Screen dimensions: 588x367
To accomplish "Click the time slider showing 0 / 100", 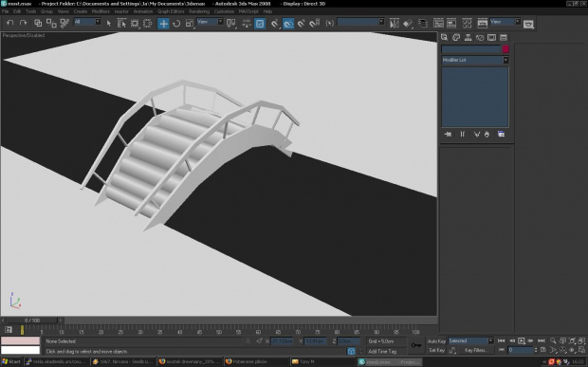I will click(x=32, y=321).
